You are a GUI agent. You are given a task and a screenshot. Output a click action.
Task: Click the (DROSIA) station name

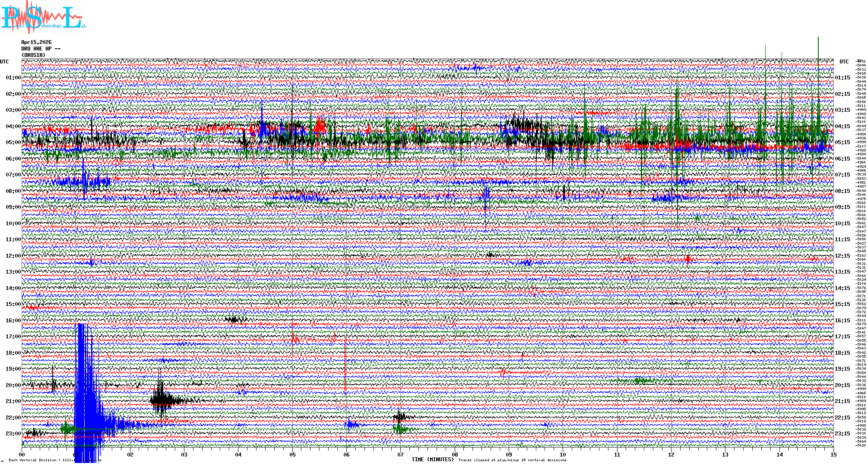click(33, 55)
